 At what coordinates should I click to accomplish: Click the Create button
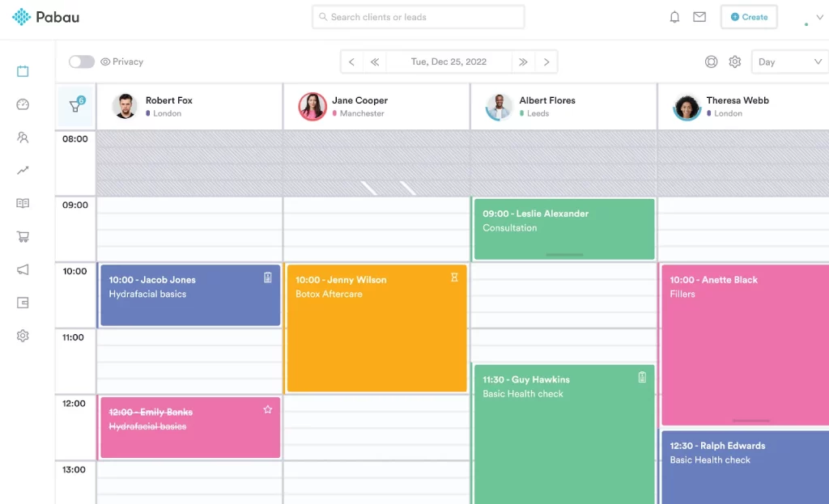pos(748,16)
